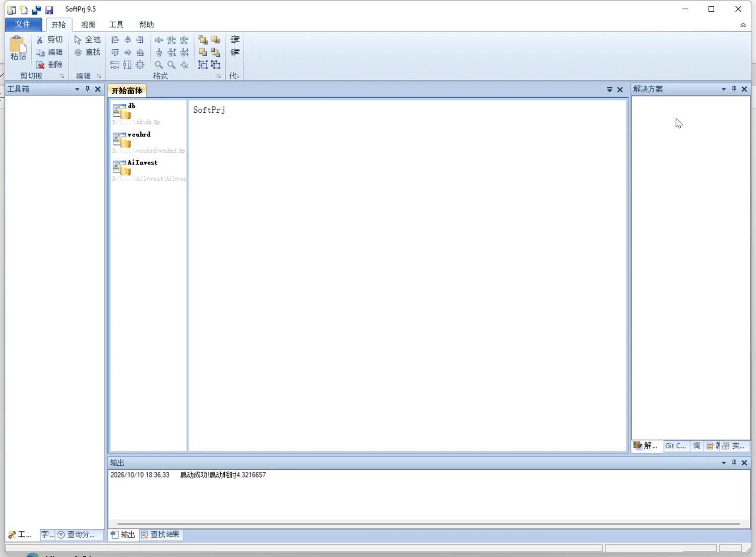Close the 工具箱 panel
This screenshot has height=557, width=756.
98,89
